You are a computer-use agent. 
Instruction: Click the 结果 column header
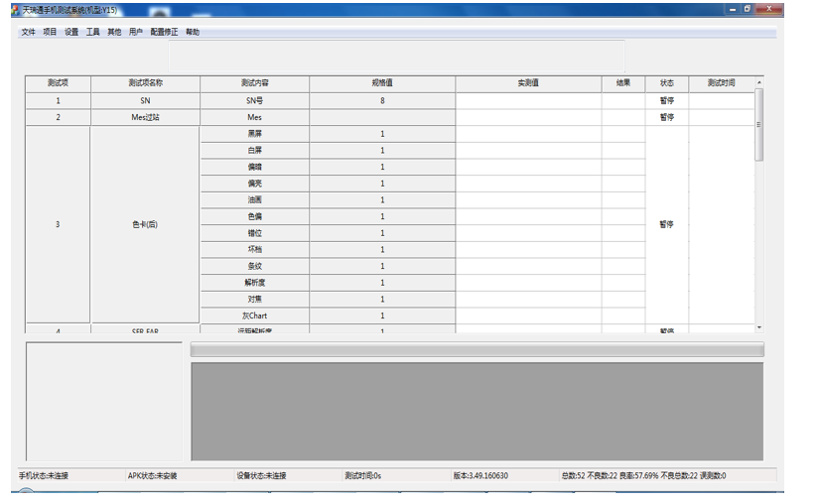pos(623,83)
